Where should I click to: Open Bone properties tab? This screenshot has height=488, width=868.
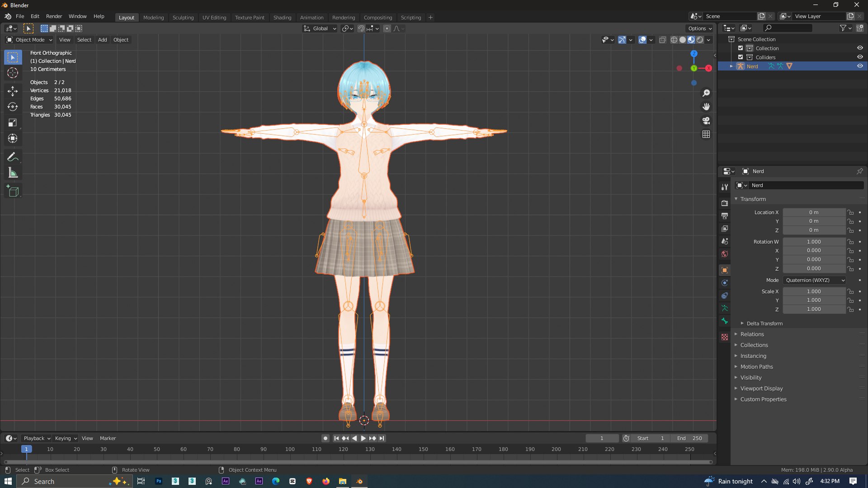point(725,321)
